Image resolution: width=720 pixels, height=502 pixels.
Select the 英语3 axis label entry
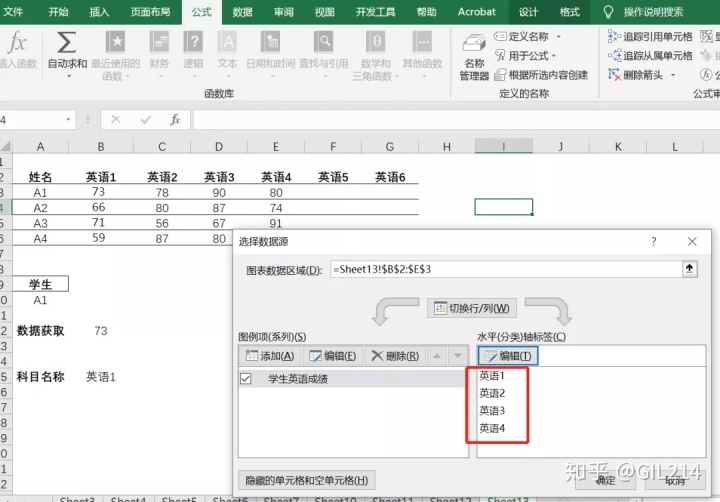[x=492, y=411]
